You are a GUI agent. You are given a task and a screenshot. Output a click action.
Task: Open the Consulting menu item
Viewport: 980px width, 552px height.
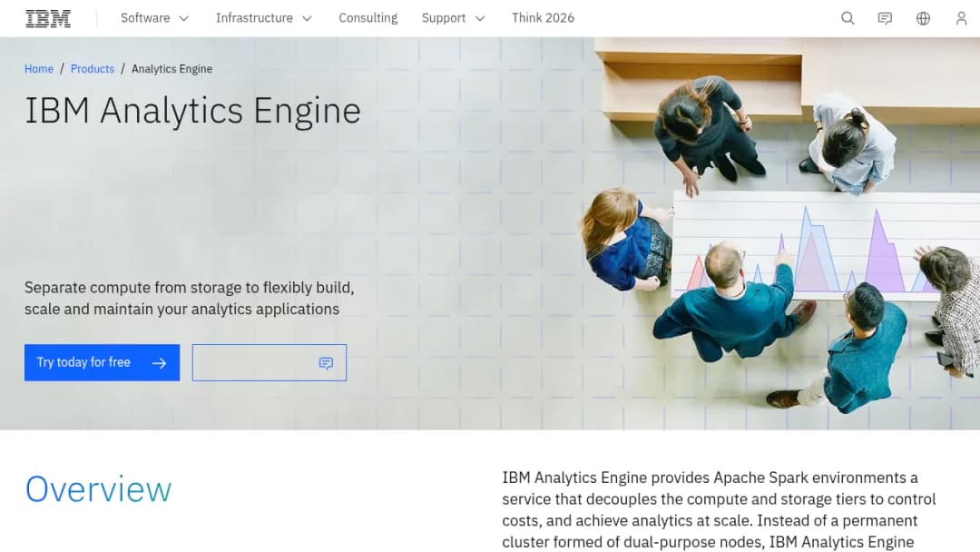368,18
